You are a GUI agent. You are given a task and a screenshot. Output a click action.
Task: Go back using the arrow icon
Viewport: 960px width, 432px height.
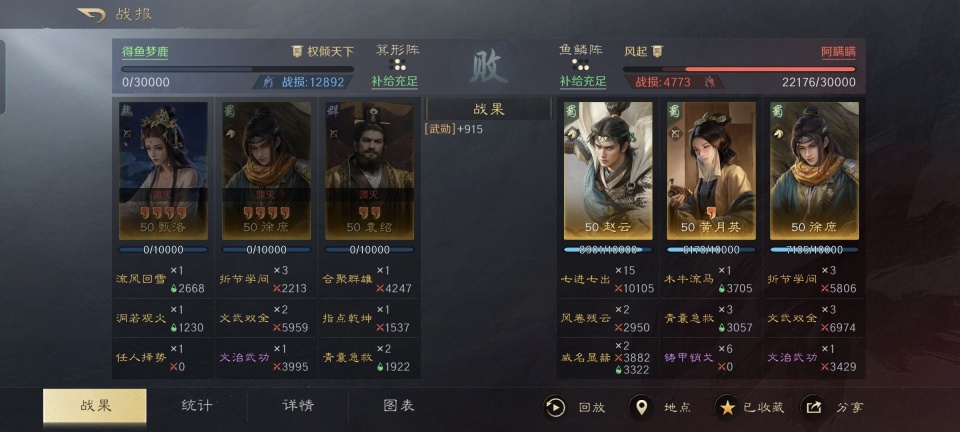coord(92,15)
